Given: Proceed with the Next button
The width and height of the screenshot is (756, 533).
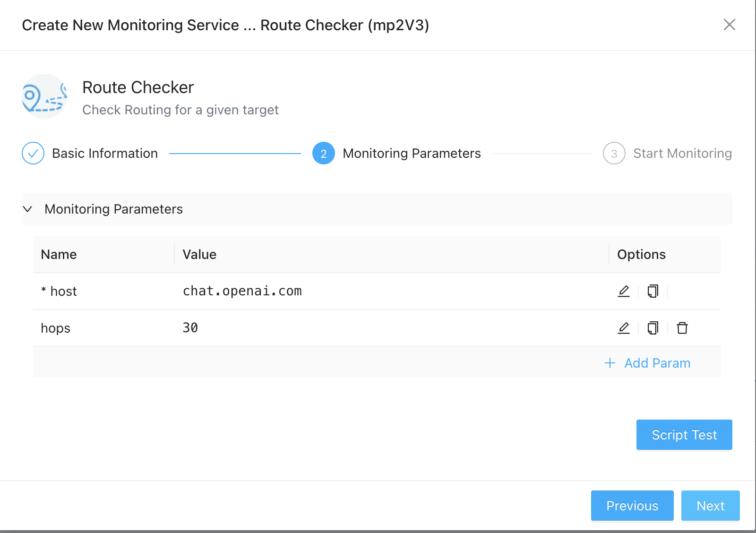Looking at the screenshot, I should (x=710, y=506).
